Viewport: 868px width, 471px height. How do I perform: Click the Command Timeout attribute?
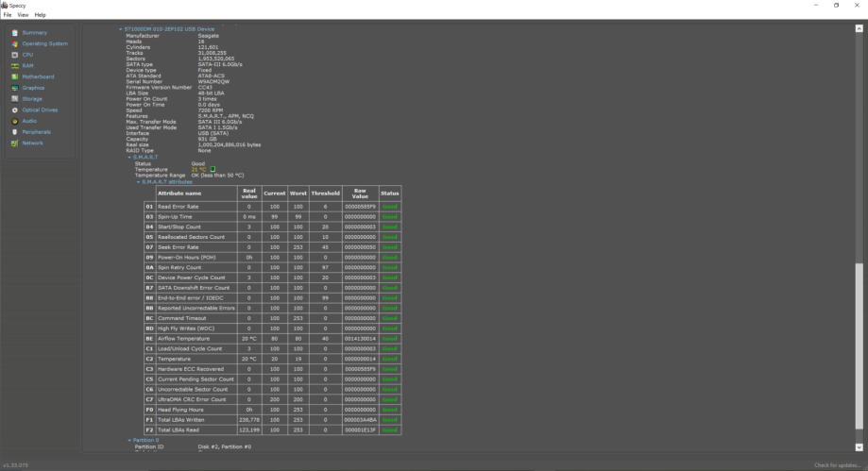pos(181,318)
